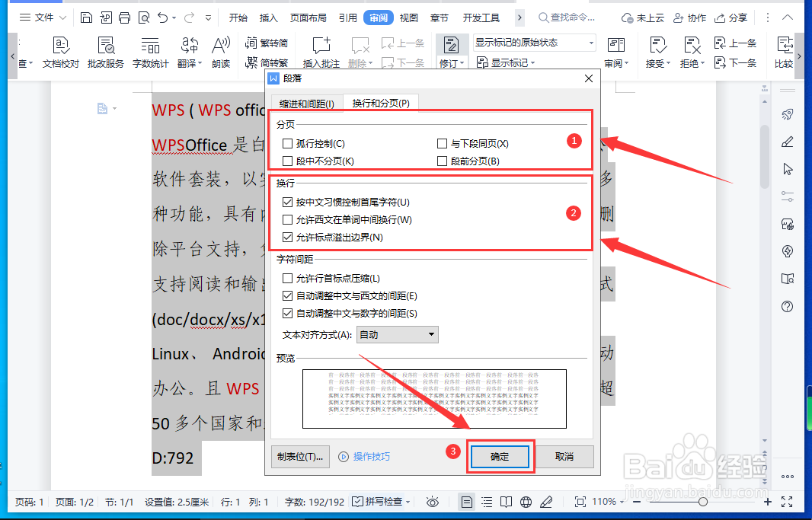Select 换行和分页(P) tab
Screen dimensions: 812x520
tap(381, 103)
